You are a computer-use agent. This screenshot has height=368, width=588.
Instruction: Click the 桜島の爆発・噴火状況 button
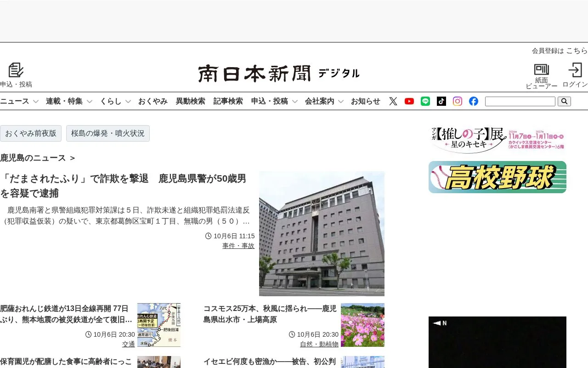coord(108,133)
